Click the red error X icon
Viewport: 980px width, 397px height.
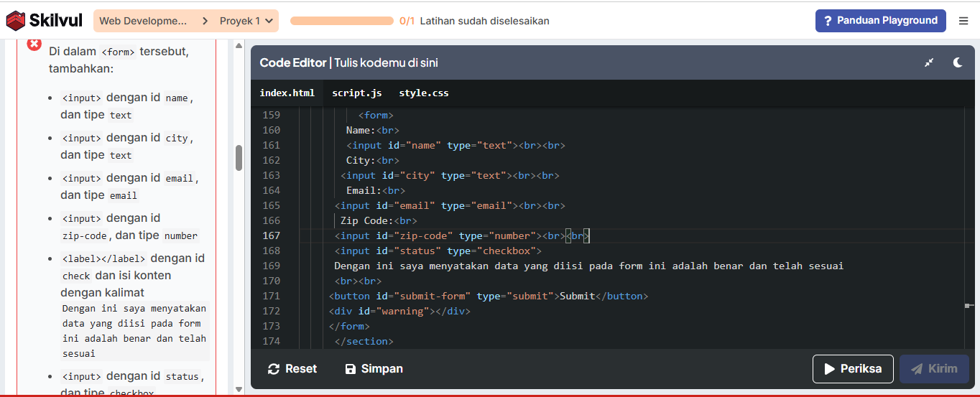(34, 44)
